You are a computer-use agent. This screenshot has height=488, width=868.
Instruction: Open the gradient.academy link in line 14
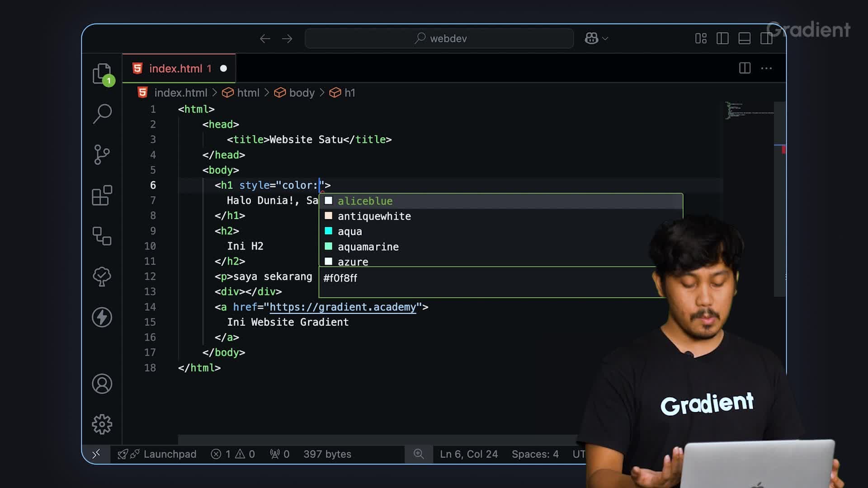[343, 307]
